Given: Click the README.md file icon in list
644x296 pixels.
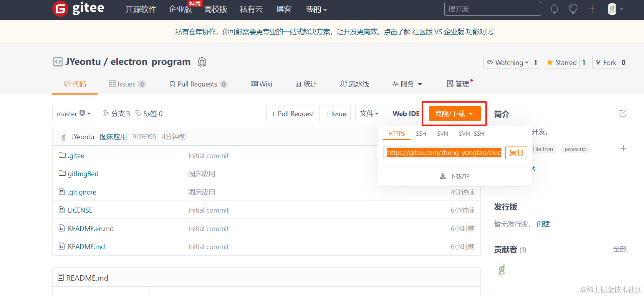Looking at the screenshot, I should click(61, 246).
